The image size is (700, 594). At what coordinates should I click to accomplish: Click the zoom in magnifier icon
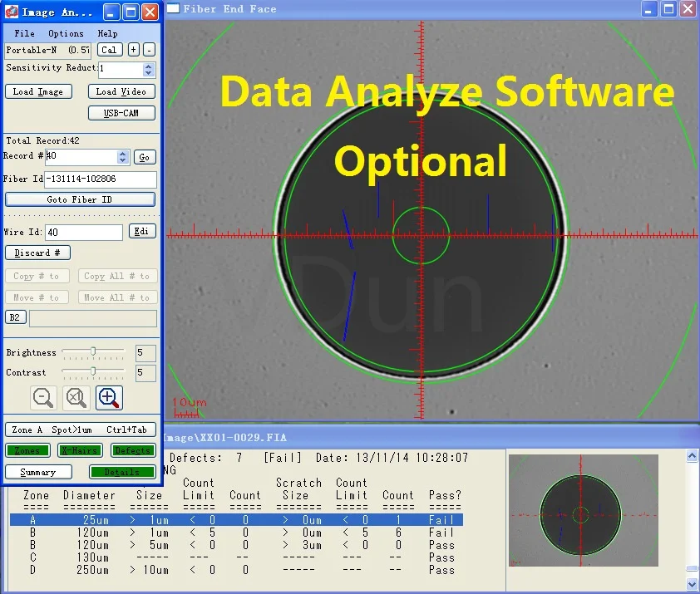tap(109, 398)
